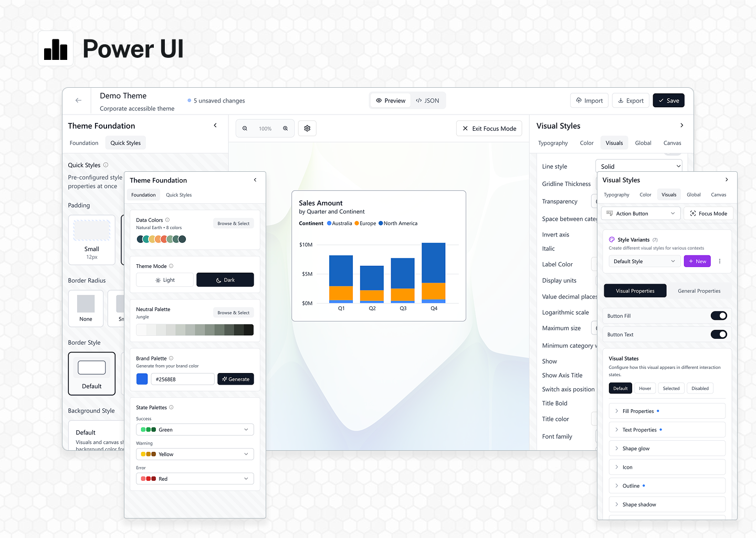Click the Generate button under Brand Palette

[236, 379]
